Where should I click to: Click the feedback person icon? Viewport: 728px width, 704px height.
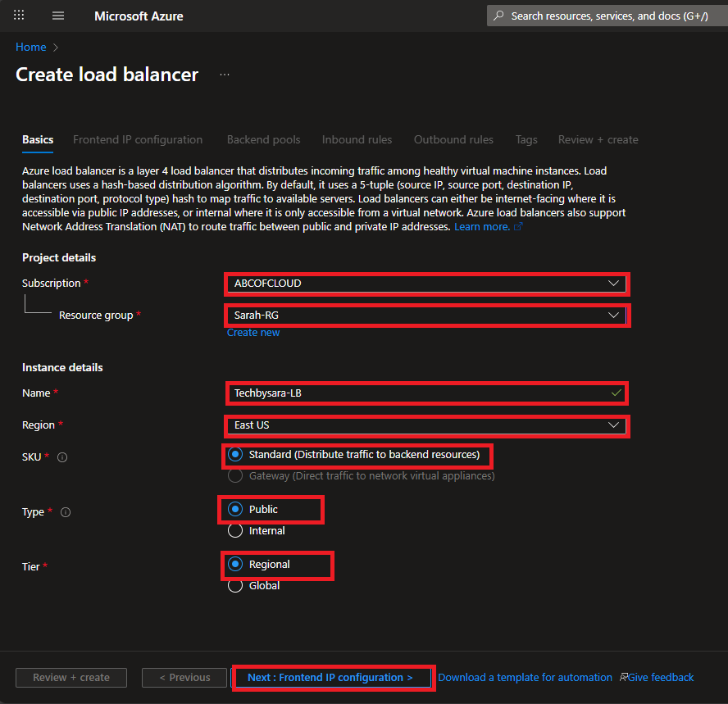tap(624, 677)
